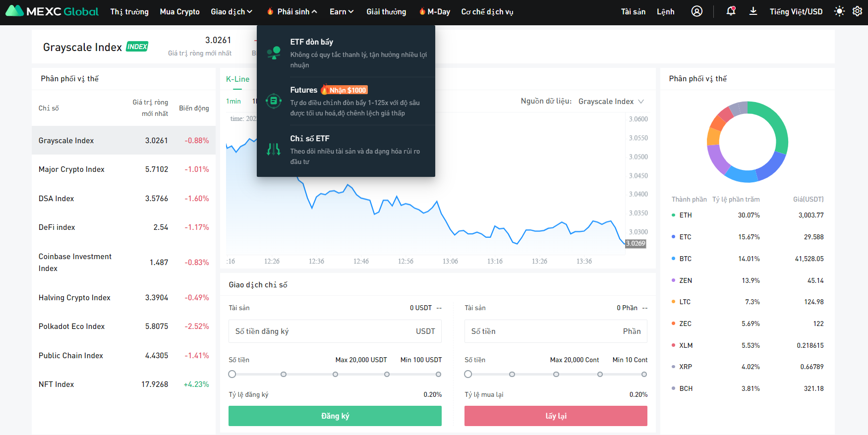Click the Tài sản link

click(x=633, y=11)
